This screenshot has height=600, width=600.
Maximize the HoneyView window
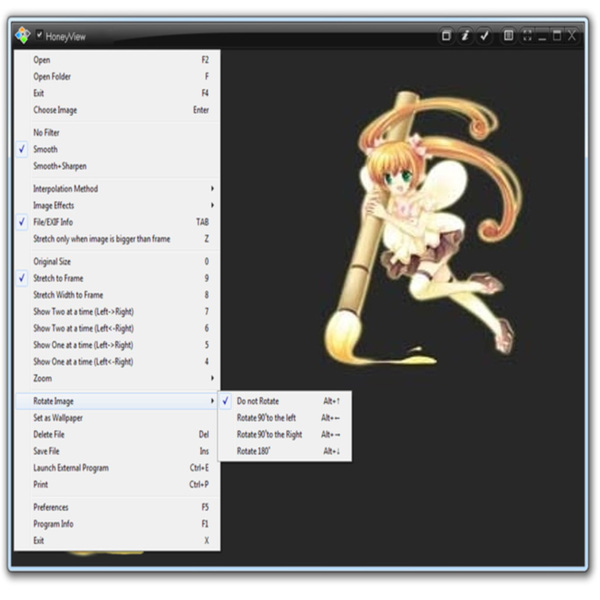point(557,36)
